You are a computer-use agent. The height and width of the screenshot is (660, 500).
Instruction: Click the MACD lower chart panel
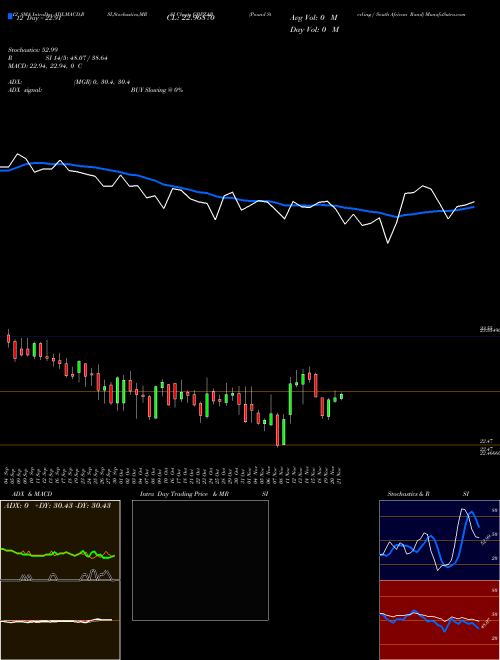(x=60, y=620)
